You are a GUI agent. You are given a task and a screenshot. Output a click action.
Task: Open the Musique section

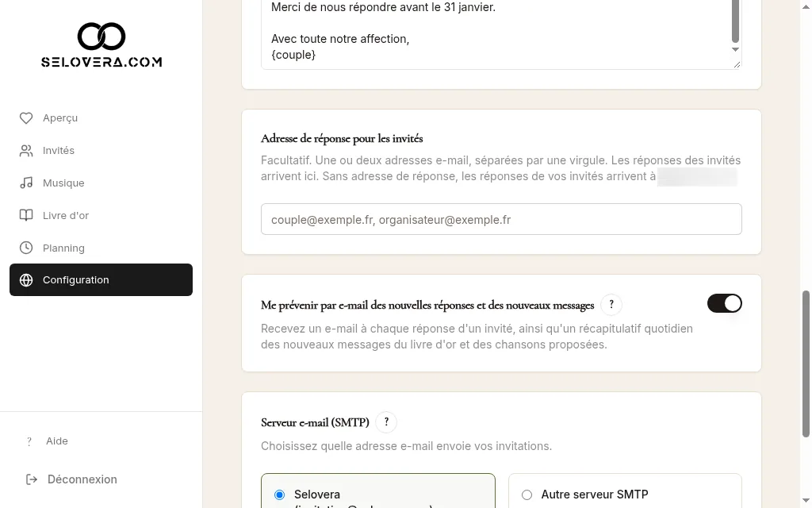click(101, 183)
